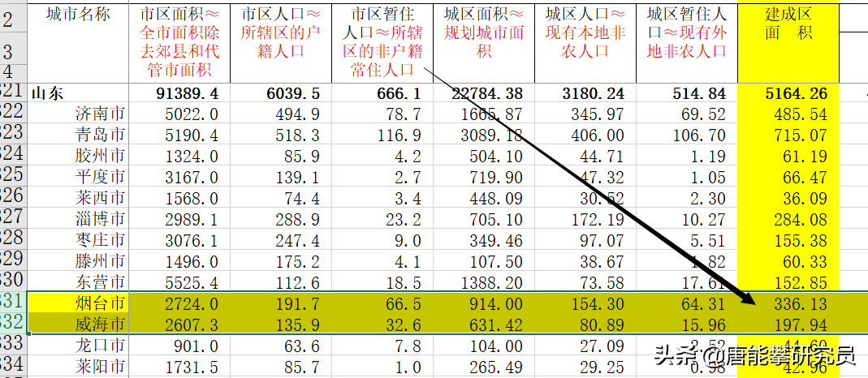Image resolution: width=868 pixels, height=378 pixels.
Task: Select the 市区暂住人口 header cell
Action: (382, 41)
